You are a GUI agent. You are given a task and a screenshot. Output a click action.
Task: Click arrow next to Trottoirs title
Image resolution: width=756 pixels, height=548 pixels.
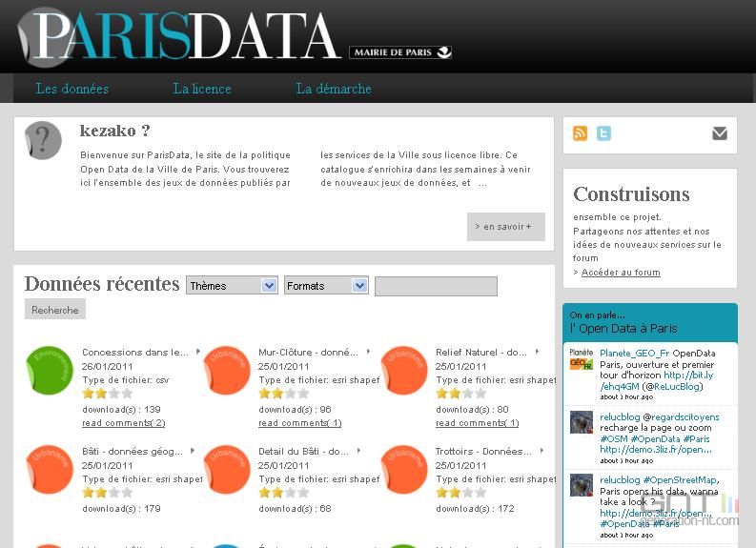pyautogui.click(x=541, y=451)
